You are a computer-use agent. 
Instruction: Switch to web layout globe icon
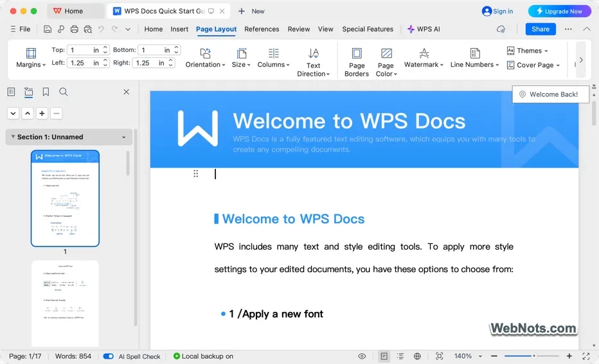417,356
